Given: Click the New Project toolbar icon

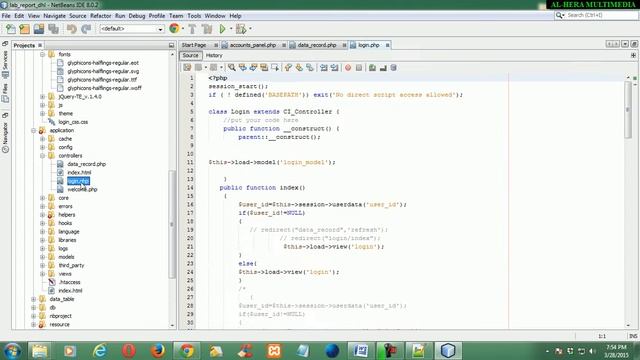Looking at the screenshot, I should tap(24, 29).
